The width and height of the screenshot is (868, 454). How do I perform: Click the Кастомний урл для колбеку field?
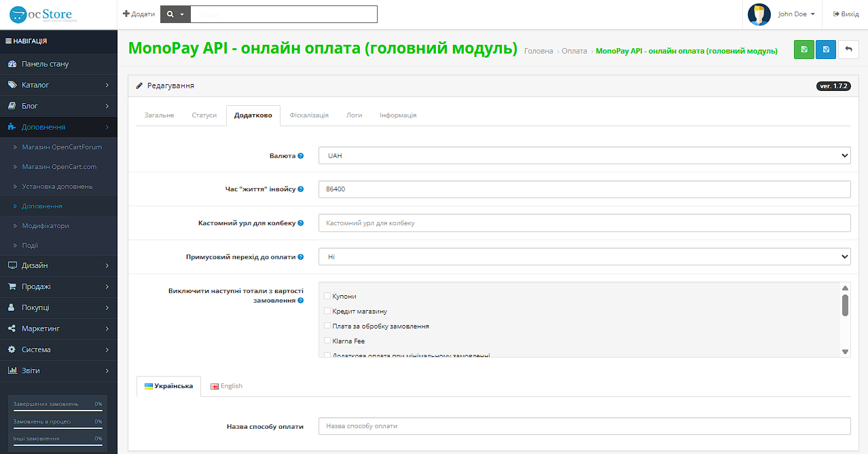584,223
